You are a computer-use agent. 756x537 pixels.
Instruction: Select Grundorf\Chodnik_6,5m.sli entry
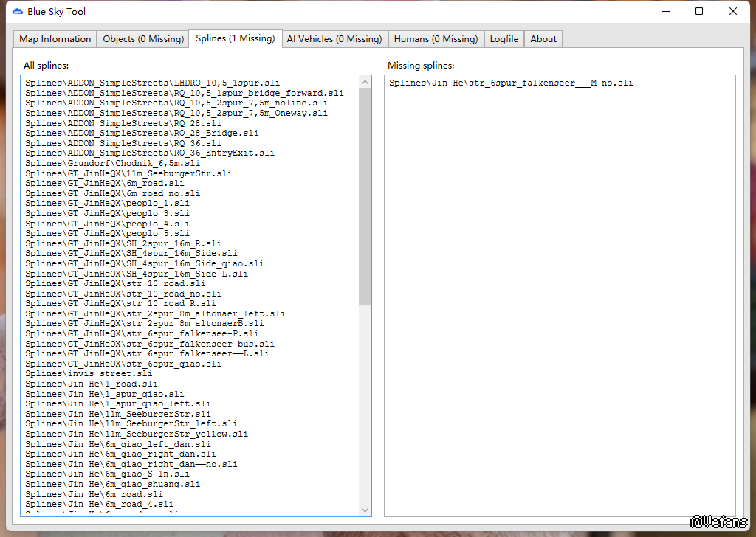click(x=112, y=163)
